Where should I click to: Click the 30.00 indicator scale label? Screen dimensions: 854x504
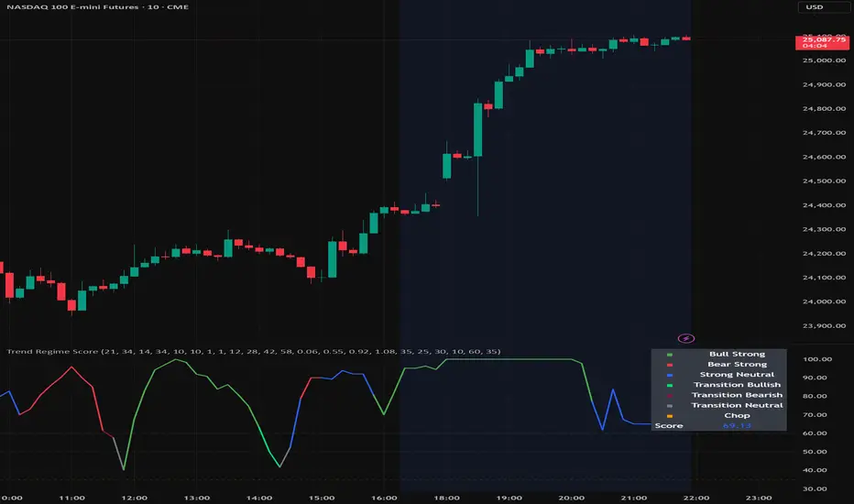(815, 488)
